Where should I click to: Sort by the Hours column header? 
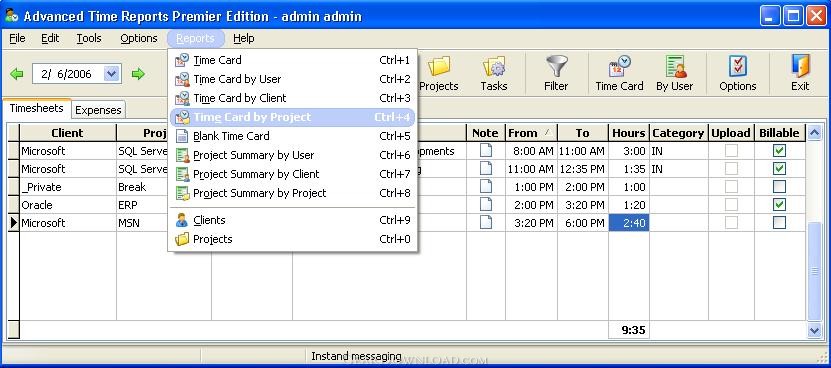(629, 133)
